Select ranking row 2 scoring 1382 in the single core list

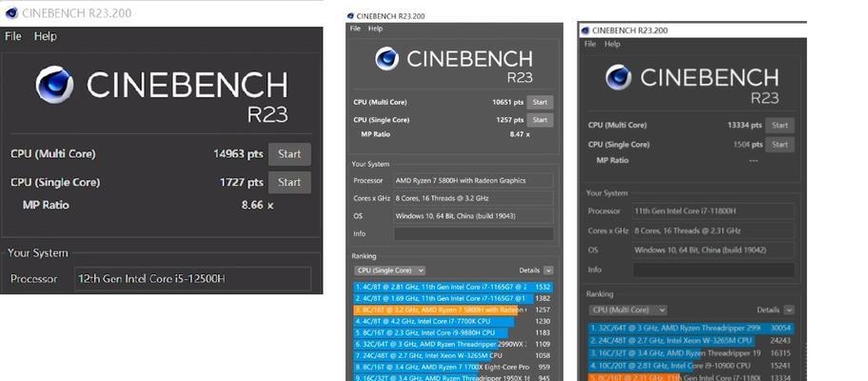(x=453, y=298)
